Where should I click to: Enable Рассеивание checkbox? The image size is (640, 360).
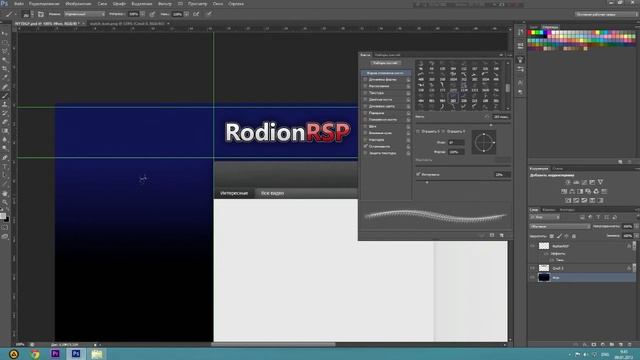[x=365, y=86]
